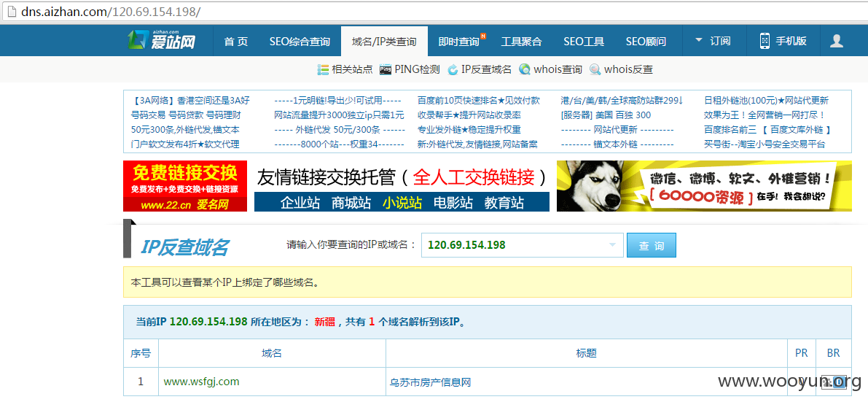
Task: Open ad link 收录帮手★提升网站收录率
Action: point(469,115)
